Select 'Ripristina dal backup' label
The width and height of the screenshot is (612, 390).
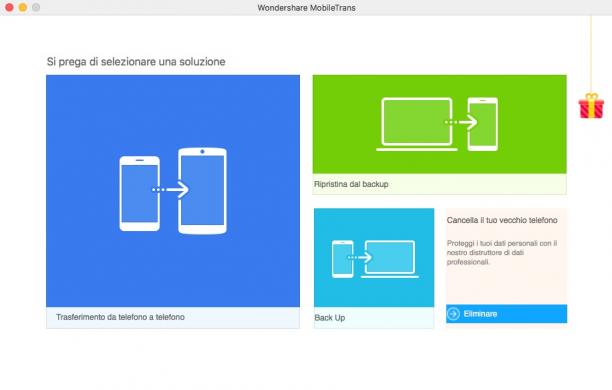point(351,184)
